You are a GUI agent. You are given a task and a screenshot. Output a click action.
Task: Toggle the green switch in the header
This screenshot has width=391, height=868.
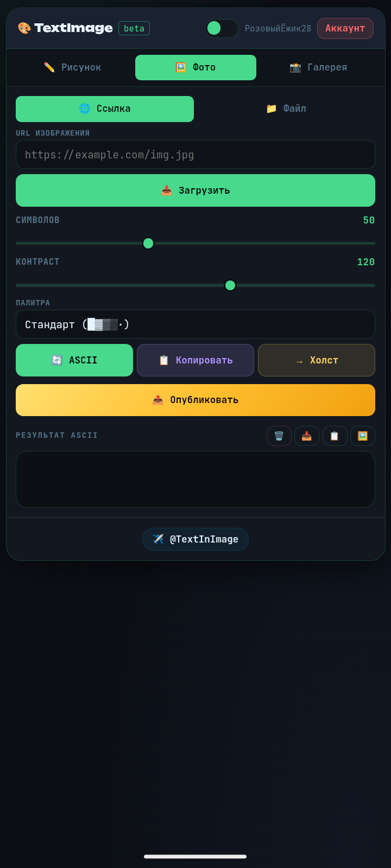click(x=222, y=28)
